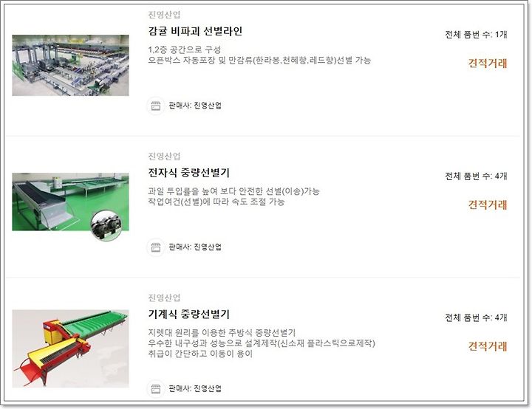Click 견적거래 for 감귤 비파괴 선별라인
The width and height of the screenshot is (532, 409).
(488, 63)
